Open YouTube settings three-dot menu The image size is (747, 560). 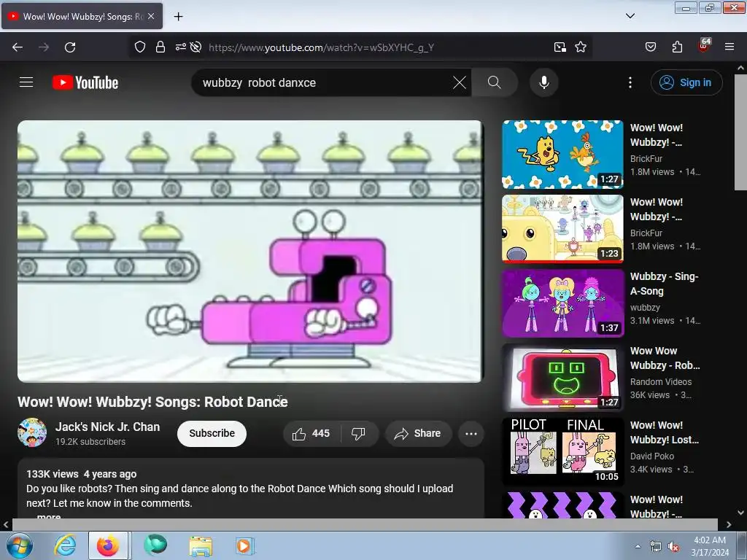click(630, 82)
